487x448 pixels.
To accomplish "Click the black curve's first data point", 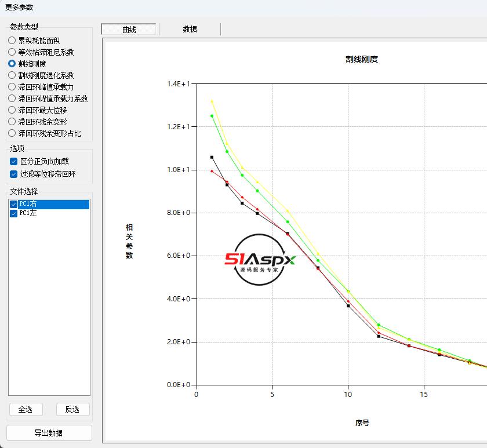I will pos(212,158).
